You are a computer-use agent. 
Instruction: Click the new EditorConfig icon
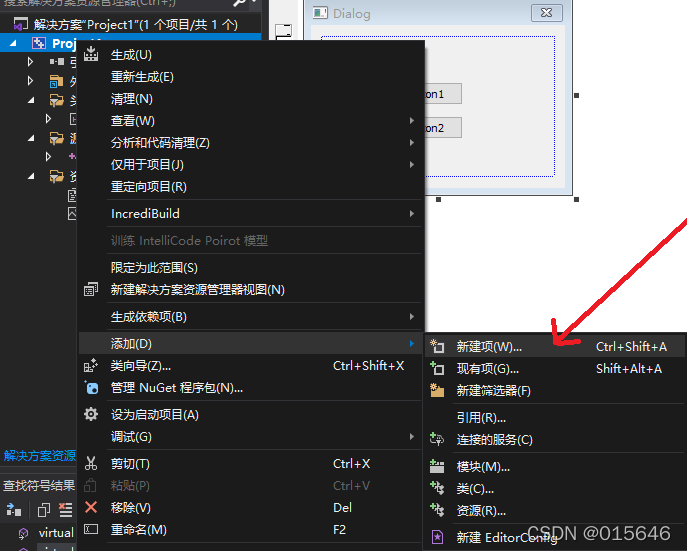[x=437, y=537]
